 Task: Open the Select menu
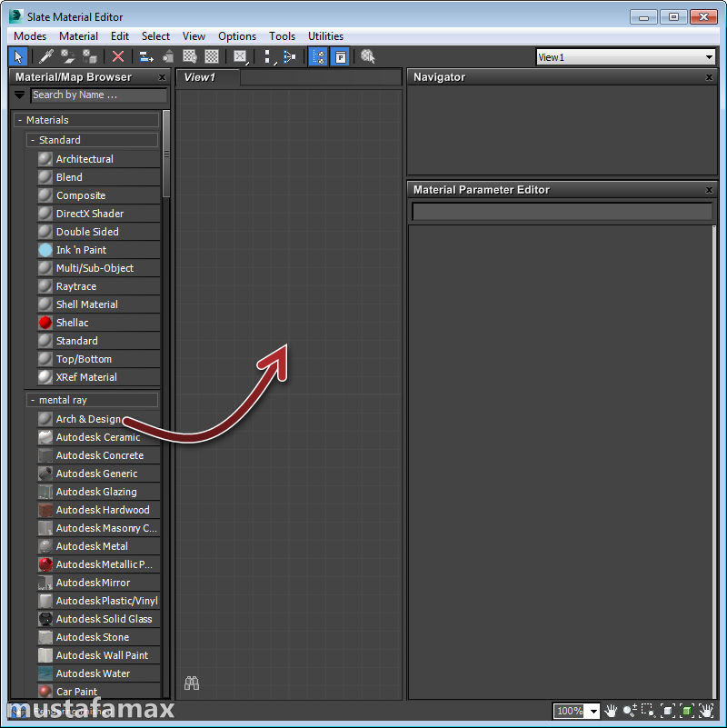tap(155, 36)
